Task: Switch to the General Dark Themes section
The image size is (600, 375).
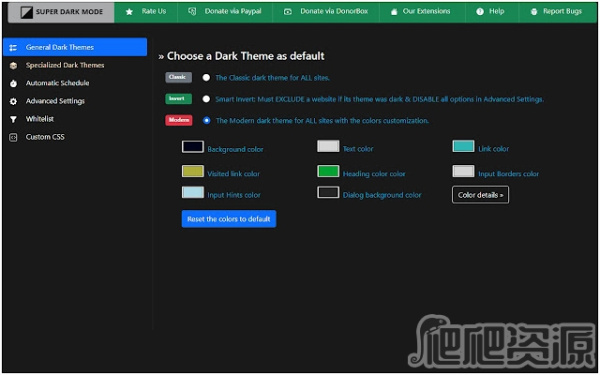Action: click(x=75, y=47)
